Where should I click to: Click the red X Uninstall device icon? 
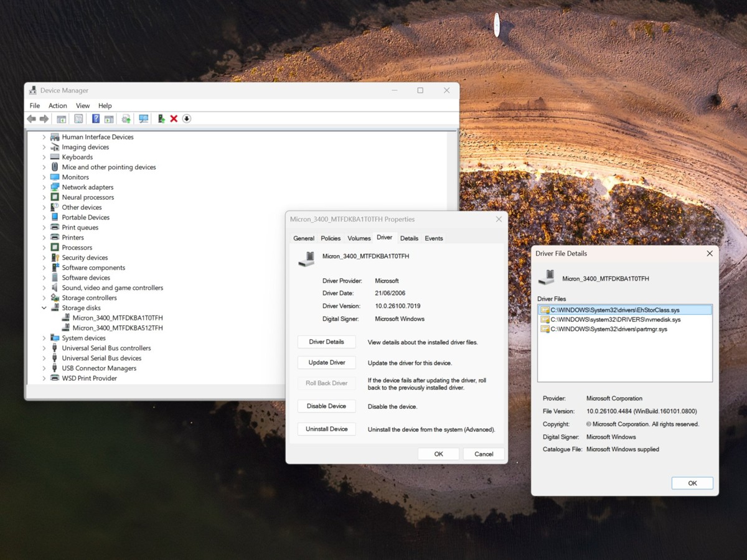pos(173,118)
